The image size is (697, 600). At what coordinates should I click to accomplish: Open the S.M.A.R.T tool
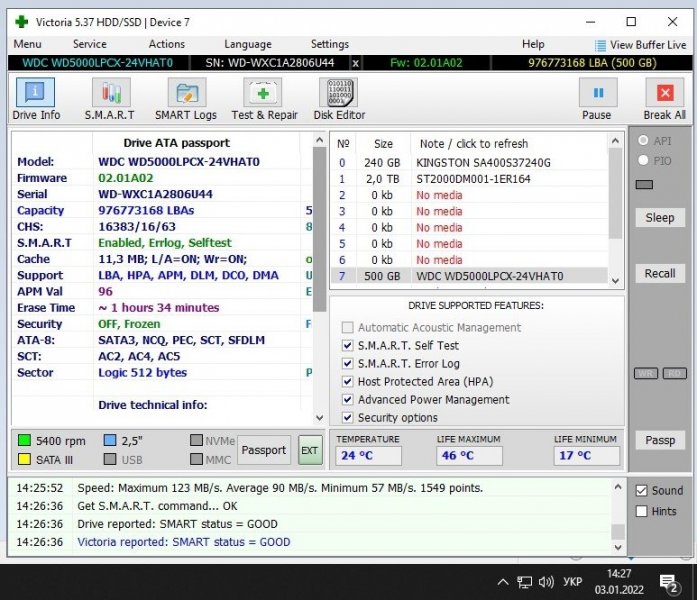tap(110, 99)
